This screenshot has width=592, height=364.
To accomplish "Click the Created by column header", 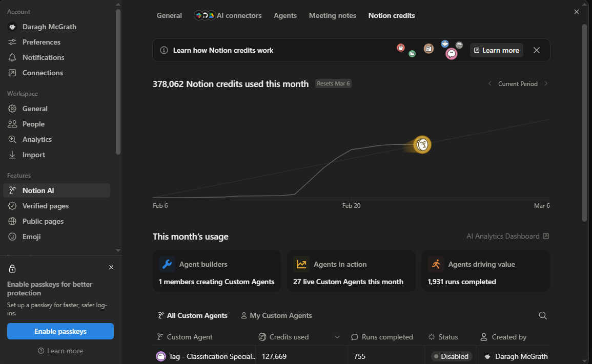I will 503,337.
